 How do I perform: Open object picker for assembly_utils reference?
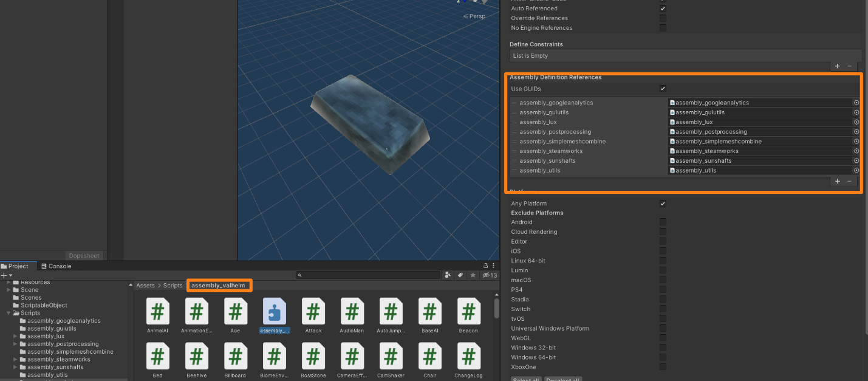(856, 171)
